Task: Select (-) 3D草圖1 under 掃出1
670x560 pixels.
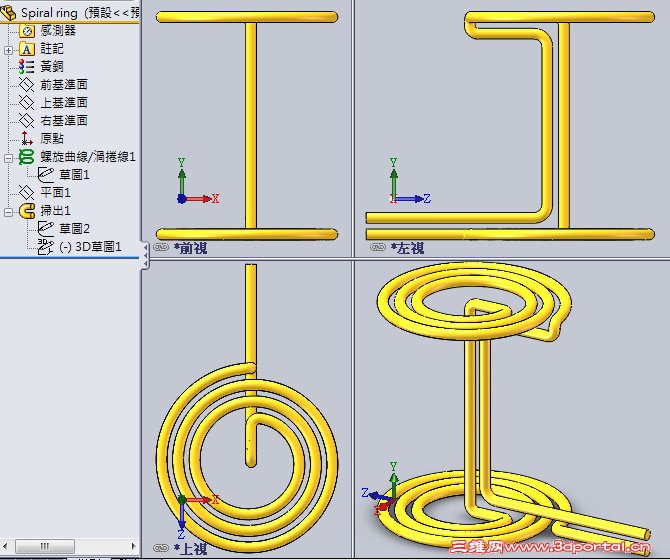Action: 90,246
